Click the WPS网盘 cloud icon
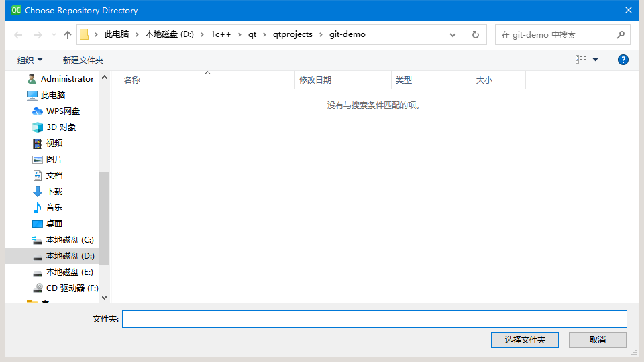This screenshot has height=362, width=644. [38, 111]
